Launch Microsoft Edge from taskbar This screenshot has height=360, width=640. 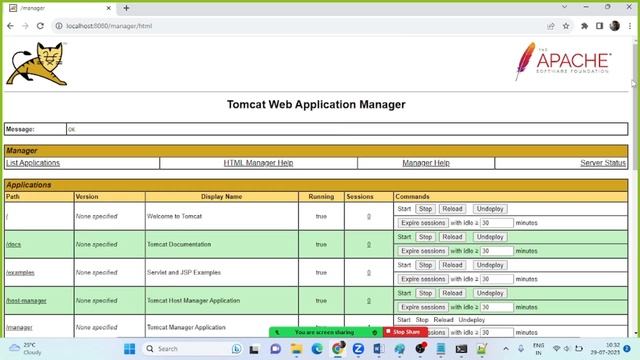tap(317, 349)
